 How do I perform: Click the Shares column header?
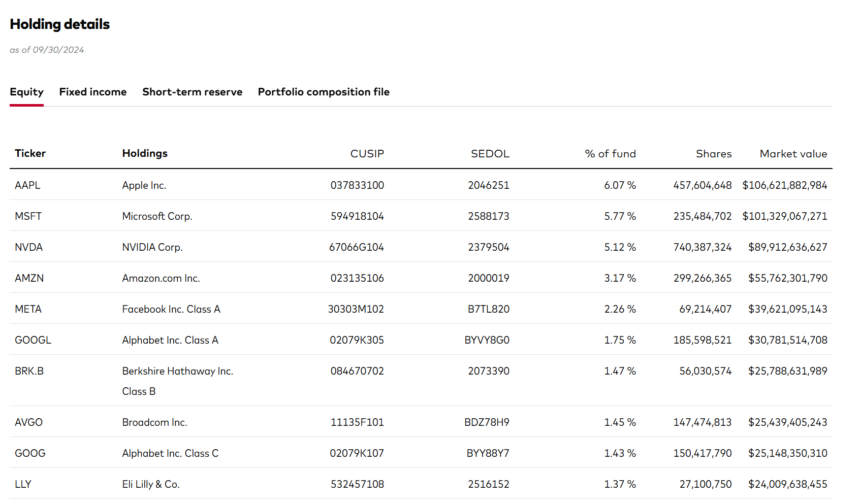point(714,154)
